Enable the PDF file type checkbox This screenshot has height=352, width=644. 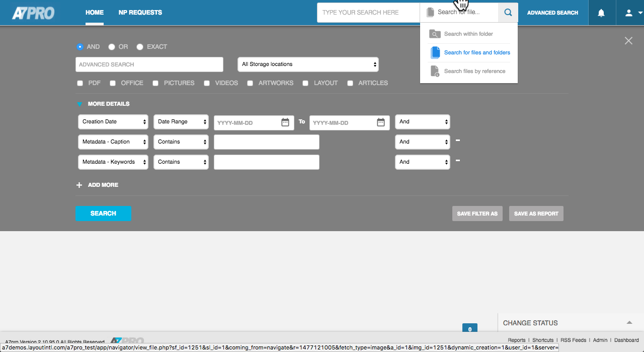click(80, 83)
